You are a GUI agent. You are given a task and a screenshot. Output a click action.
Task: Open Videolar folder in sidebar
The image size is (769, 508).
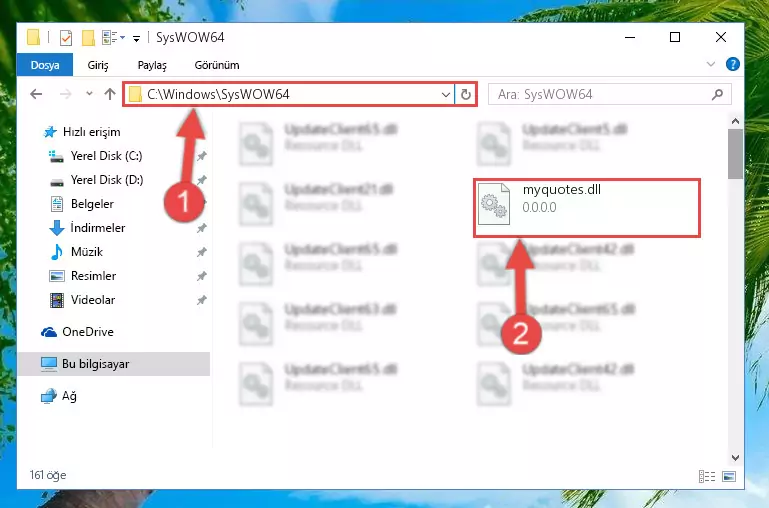[82, 300]
